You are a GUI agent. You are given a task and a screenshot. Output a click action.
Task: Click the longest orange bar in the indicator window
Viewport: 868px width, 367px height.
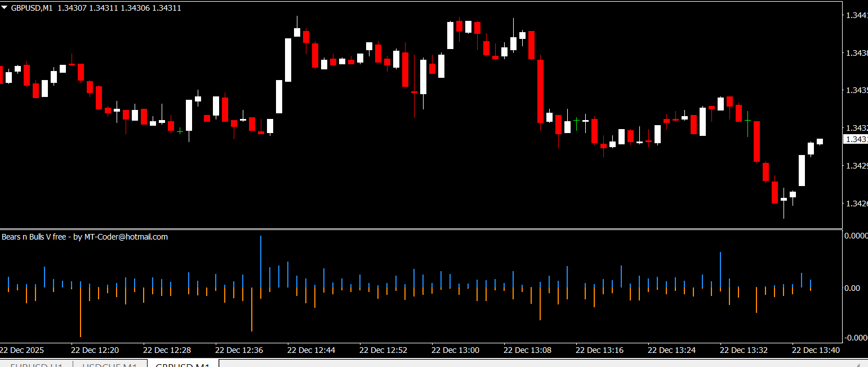(x=81, y=312)
